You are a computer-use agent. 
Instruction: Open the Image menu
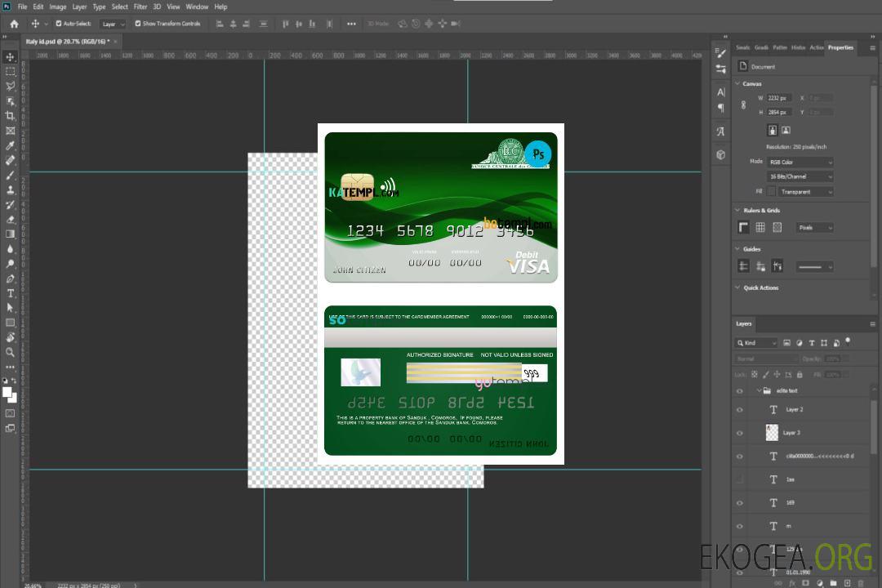(x=57, y=7)
